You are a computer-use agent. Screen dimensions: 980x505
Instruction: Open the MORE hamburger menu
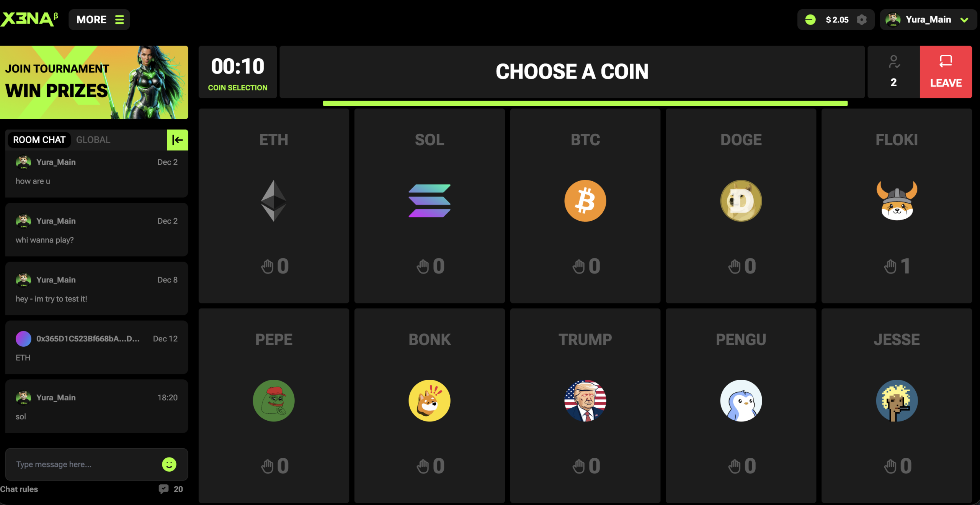[x=99, y=20]
